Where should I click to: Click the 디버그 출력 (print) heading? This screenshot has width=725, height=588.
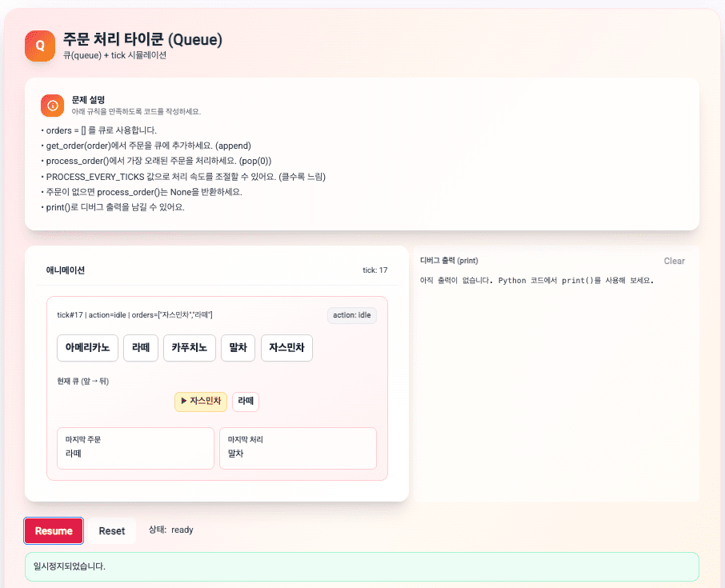pos(449,261)
